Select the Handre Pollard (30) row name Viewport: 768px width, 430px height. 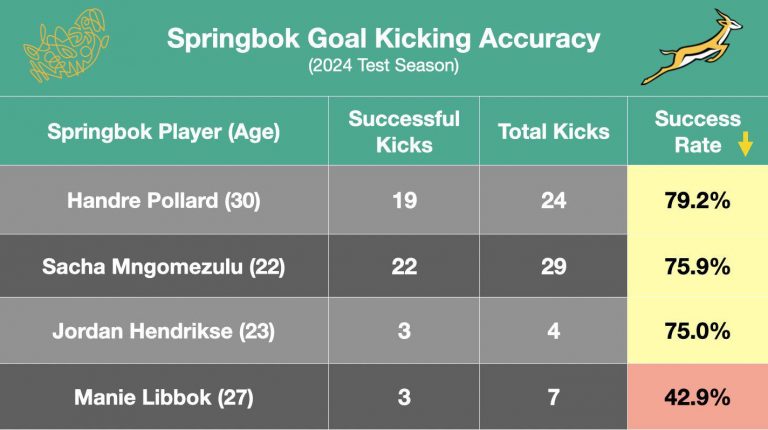[164, 200]
